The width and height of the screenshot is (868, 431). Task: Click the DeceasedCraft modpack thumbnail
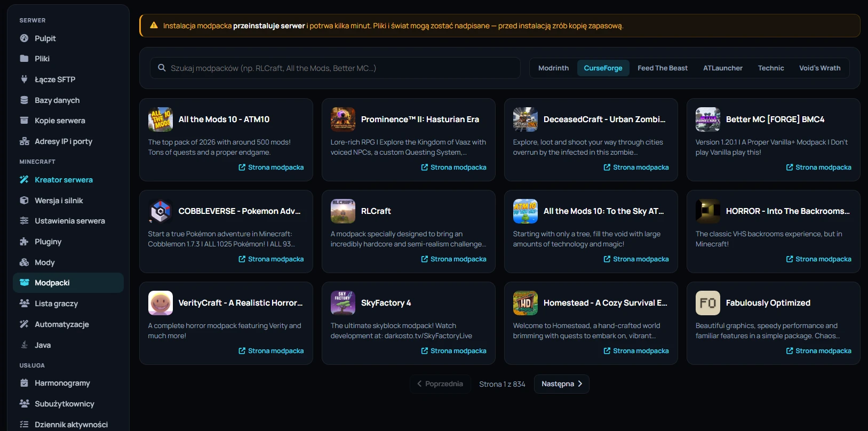(x=525, y=119)
